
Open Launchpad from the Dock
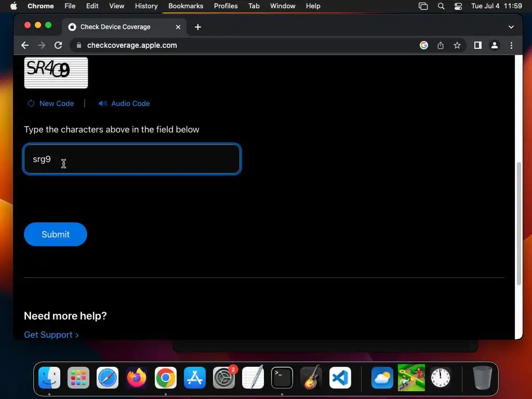(78, 378)
